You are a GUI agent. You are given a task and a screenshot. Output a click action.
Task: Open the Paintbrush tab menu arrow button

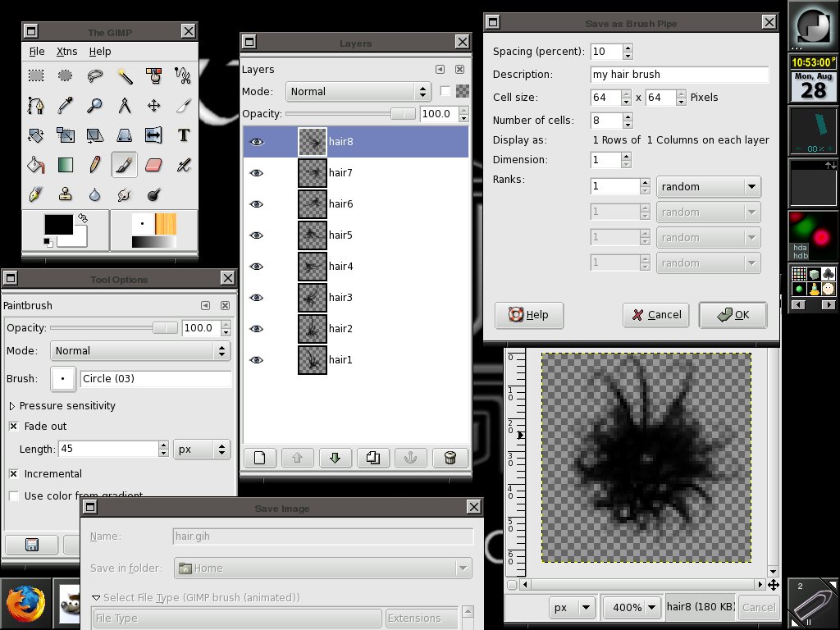tap(206, 305)
